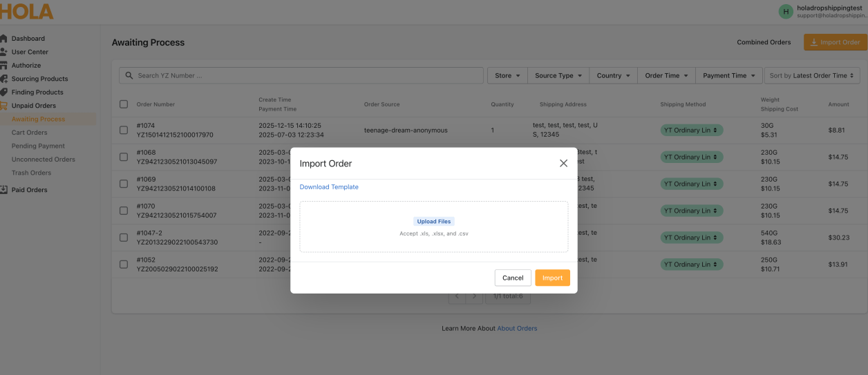Open Cart Orders submenu item

point(30,133)
